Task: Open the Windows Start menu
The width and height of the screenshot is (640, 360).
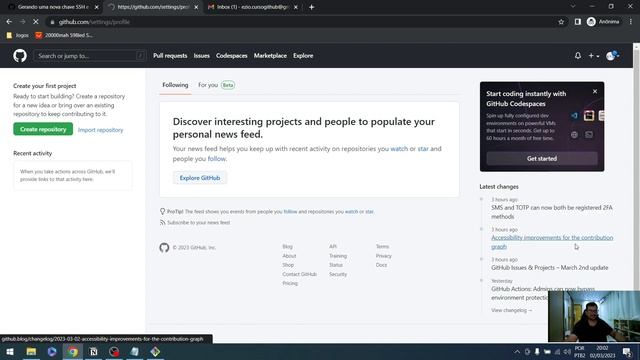Action: click(x=10, y=351)
